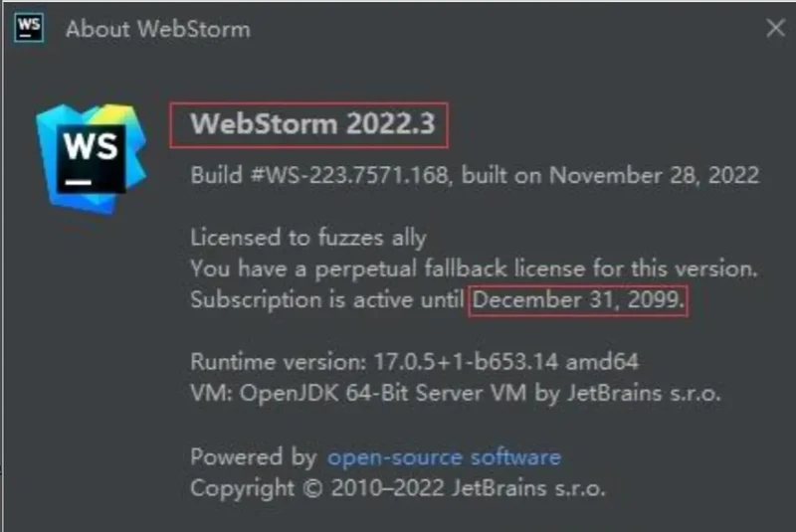Viewport: 796px width, 532px height.
Task: Click the Subscription is active until text
Action: (327, 299)
